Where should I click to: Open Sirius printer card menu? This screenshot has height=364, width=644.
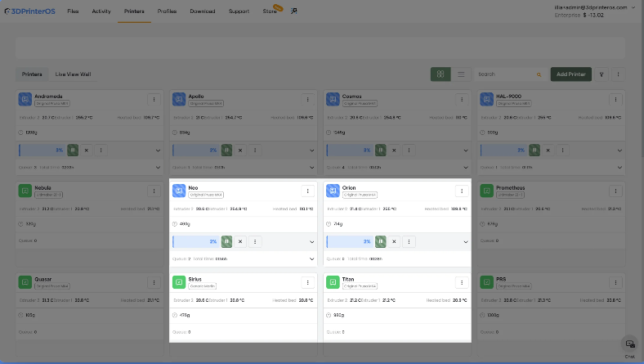307,282
